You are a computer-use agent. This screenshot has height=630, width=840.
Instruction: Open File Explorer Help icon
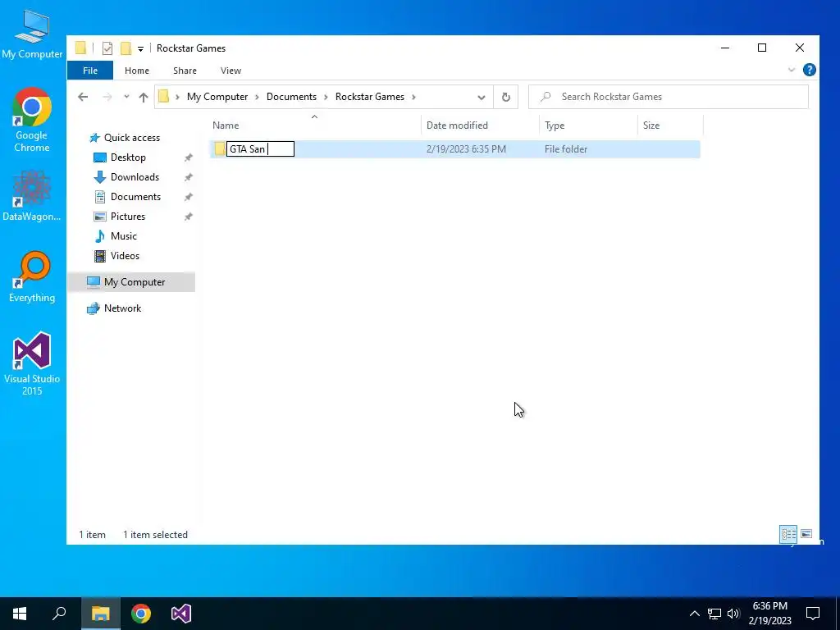[809, 70]
